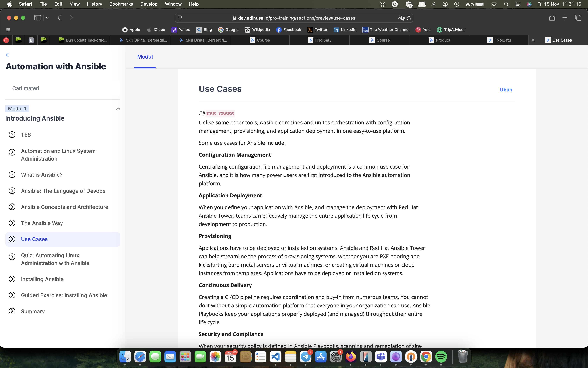Image resolution: width=588 pixels, height=368 pixels.
Task: Open the TripAdvisor bookmark
Action: pos(451,30)
